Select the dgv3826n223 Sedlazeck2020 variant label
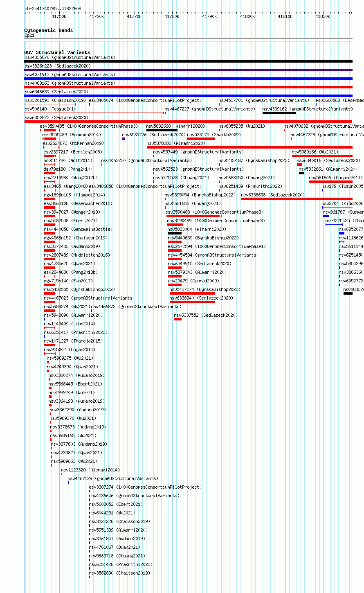This screenshot has width=364, height=593. pos(58,66)
